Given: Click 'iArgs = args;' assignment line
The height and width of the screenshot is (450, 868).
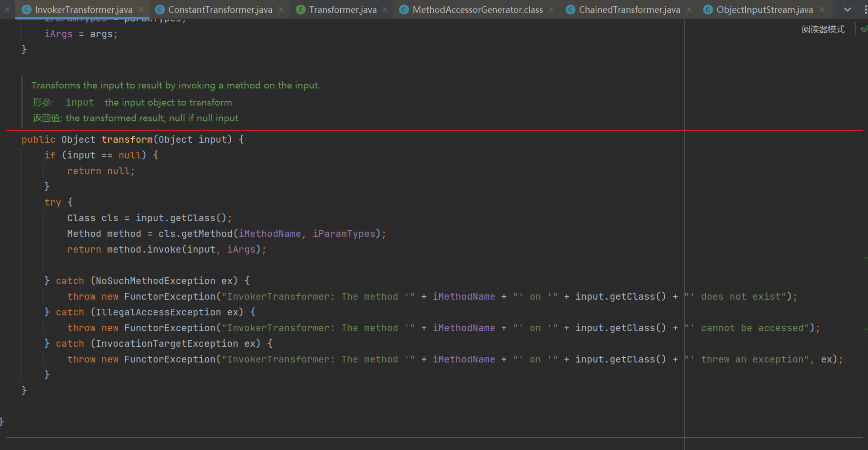Looking at the screenshot, I should point(81,34).
